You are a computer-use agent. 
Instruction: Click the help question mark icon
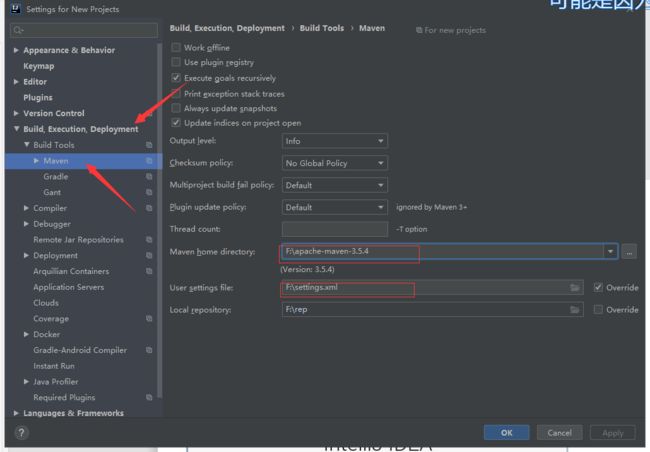pyautogui.click(x=21, y=433)
